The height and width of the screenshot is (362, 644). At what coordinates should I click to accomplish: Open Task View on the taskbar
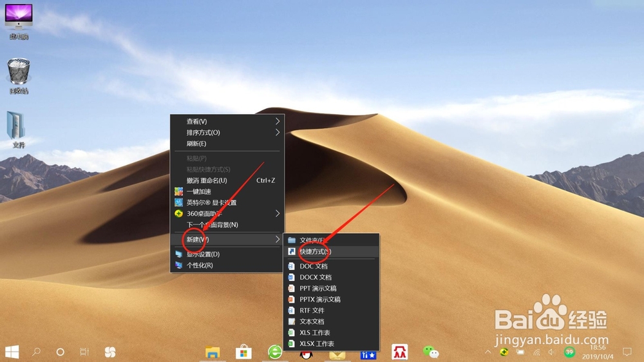tap(84, 352)
